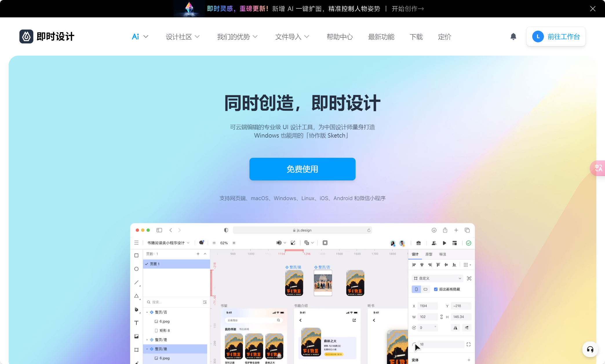Click the Share/Export icon in toolbar

click(x=445, y=229)
